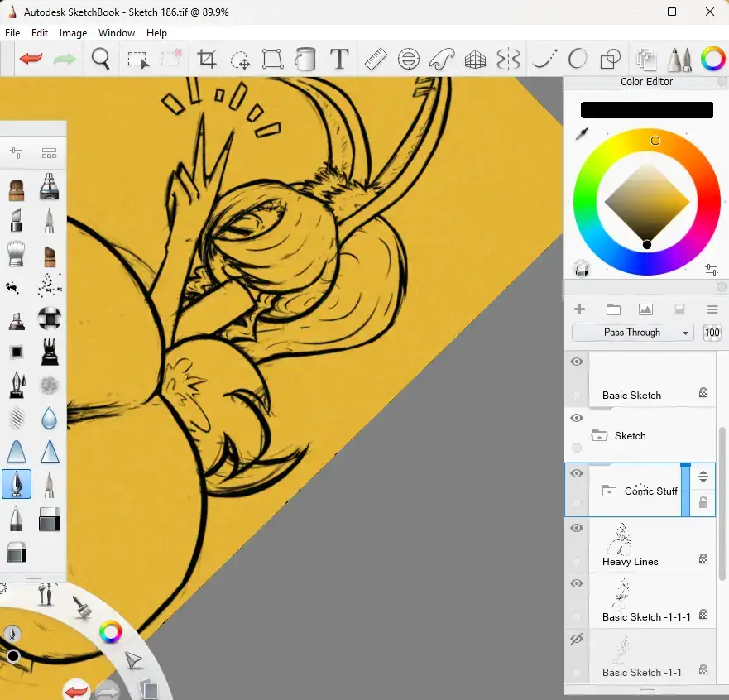The height and width of the screenshot is (700, 729).
Task: Click the lagoon undo arrow
Action: [76, 691]
